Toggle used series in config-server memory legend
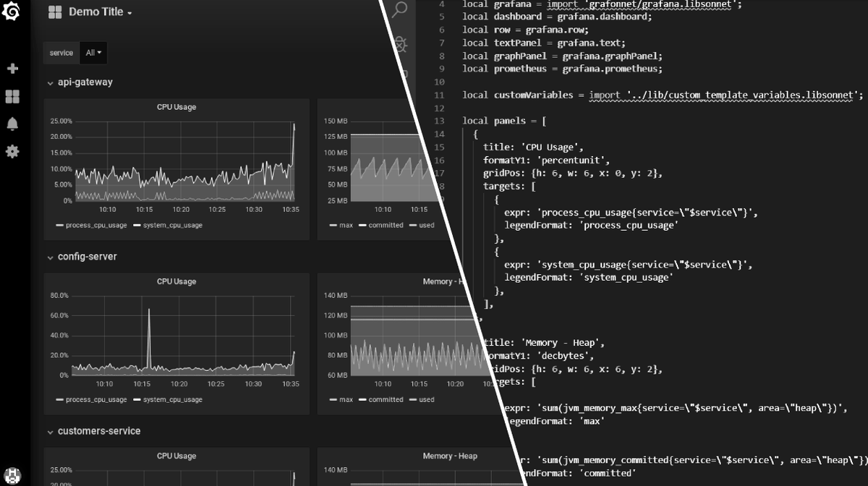This screenshot has width=868, height=486. pos(427,399)
